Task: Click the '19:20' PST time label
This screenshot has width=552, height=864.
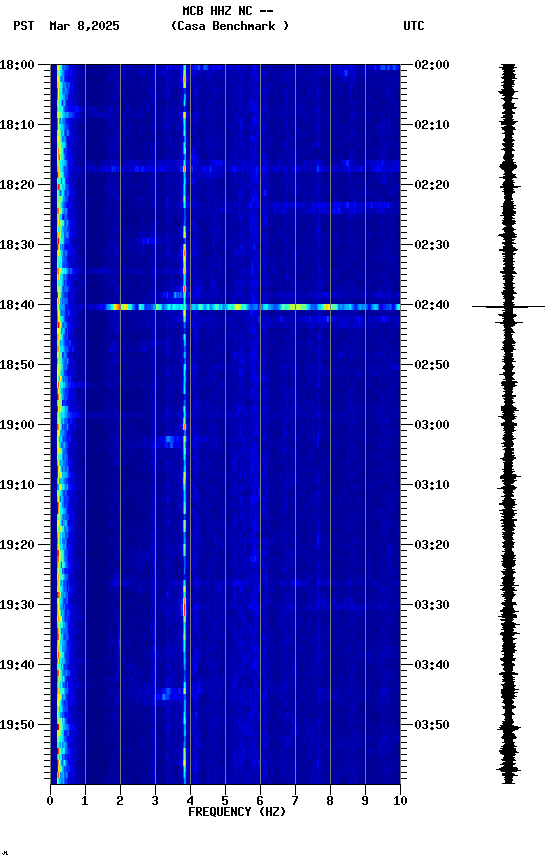Action: (17, 545)
